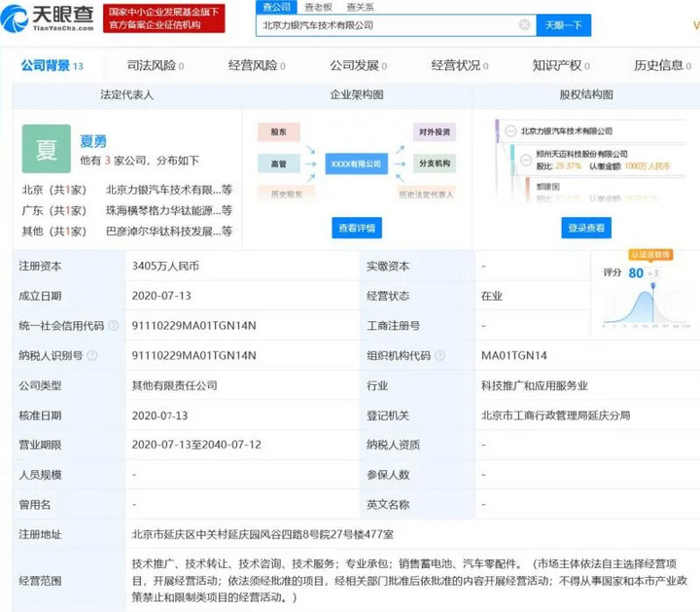Click the 认证信息 badge above score
Image resolution: width=700 pixels, height=612 pixels.
(x=650, y=255)
